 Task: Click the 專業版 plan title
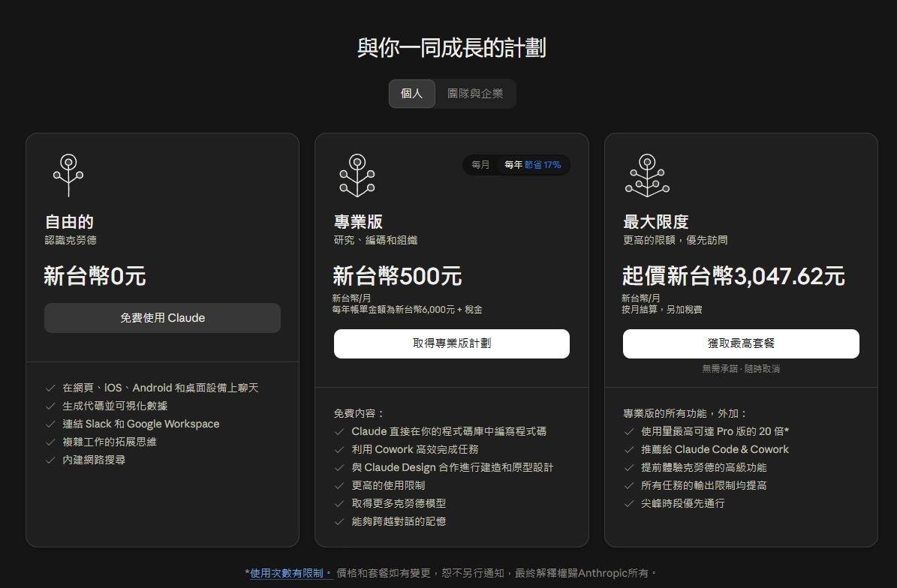tap(358, 222)
